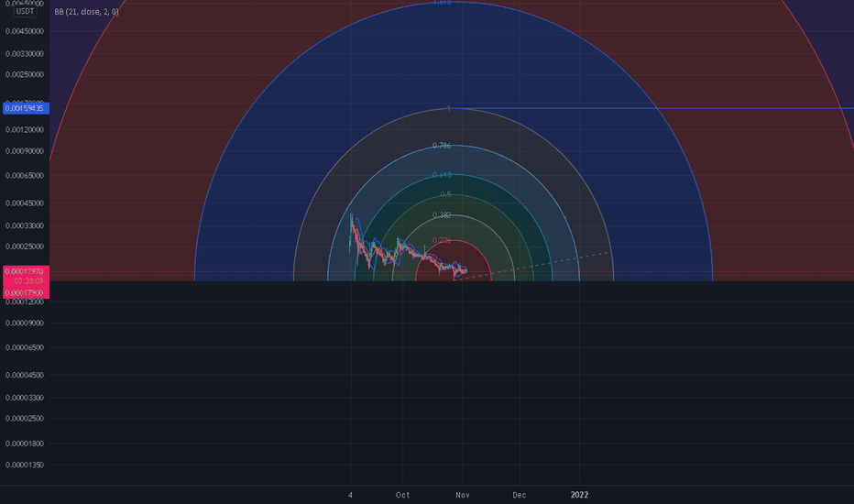The image size is (854, 504).
Task: Click the 0.00330000 price axis label
Action: (x=25, y=54)
